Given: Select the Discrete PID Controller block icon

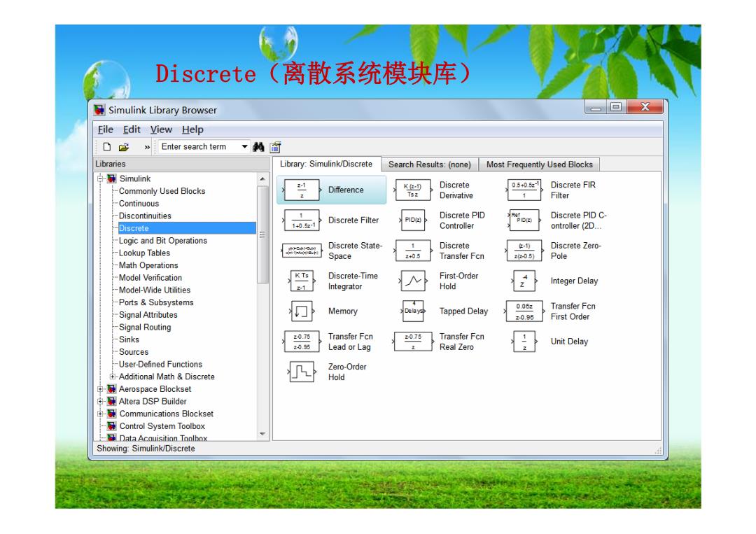Looking at the screenshot, I should 413,220.
